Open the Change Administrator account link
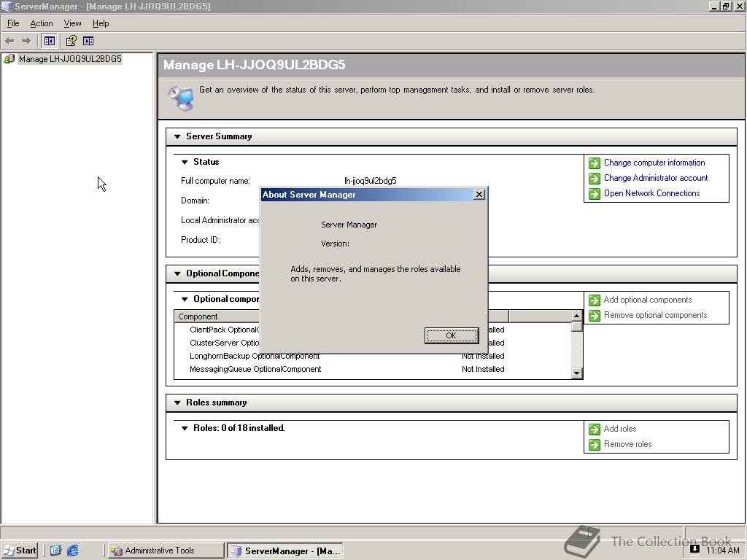Image resolution: width=747 pixels, height=560 pixels. tap(656, 178)
